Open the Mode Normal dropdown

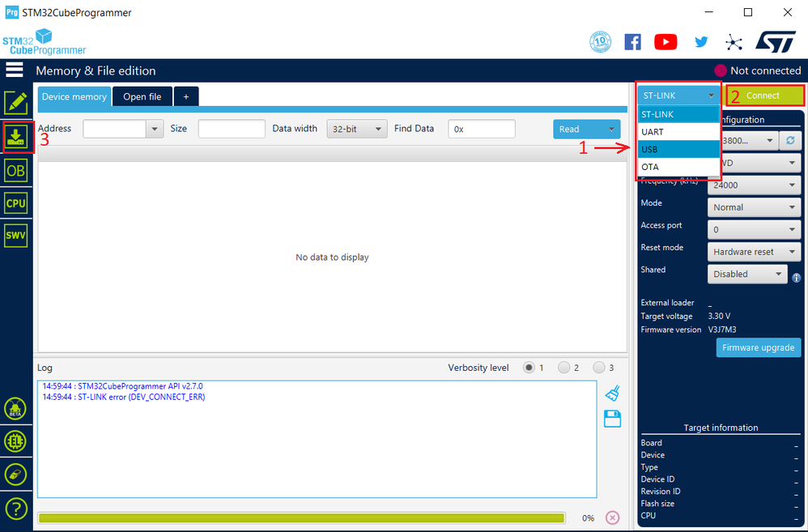click(755, 207)
